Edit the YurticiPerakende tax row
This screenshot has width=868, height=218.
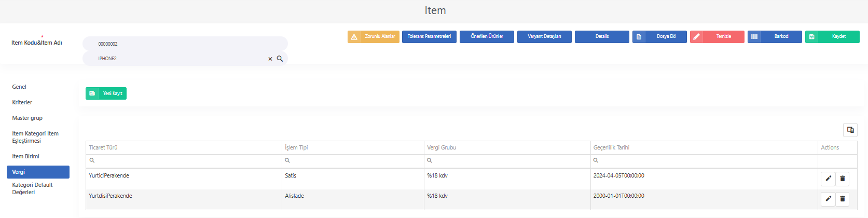pos(828,179)
